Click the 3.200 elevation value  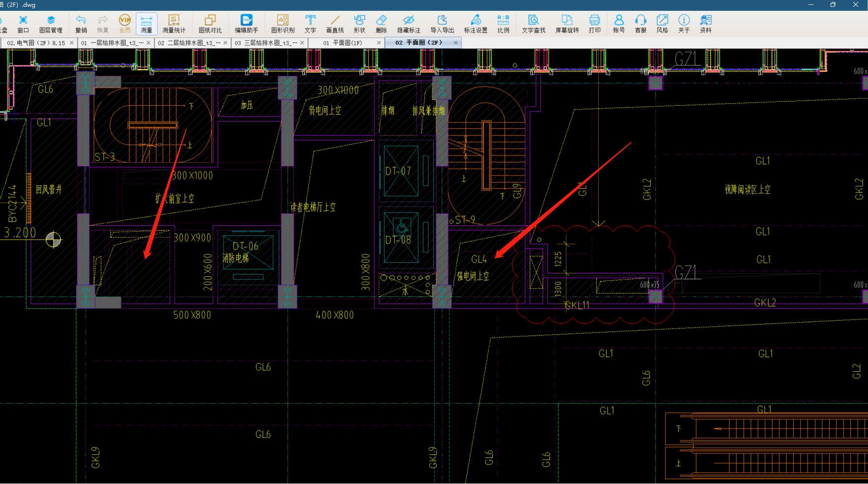coord(20,232)
